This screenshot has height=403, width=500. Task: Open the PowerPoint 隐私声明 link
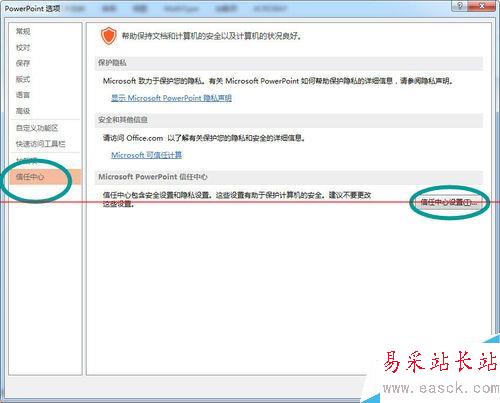click(171, 98)
